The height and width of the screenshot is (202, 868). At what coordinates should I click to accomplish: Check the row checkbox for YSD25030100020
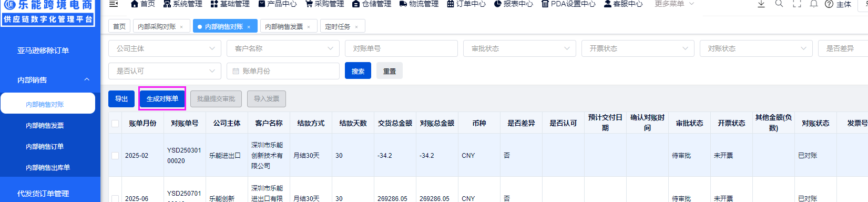(x=115, y=156)
